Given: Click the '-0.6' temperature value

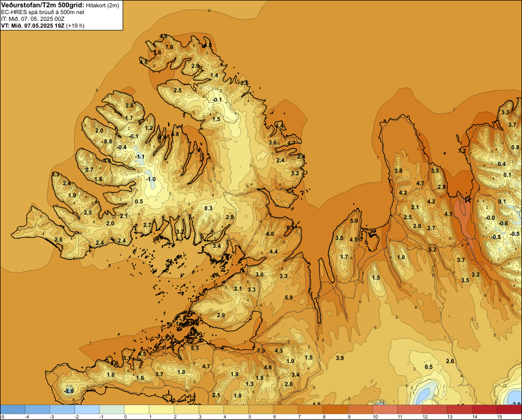Looking at the screenshot, I should (x=503, y=224).
